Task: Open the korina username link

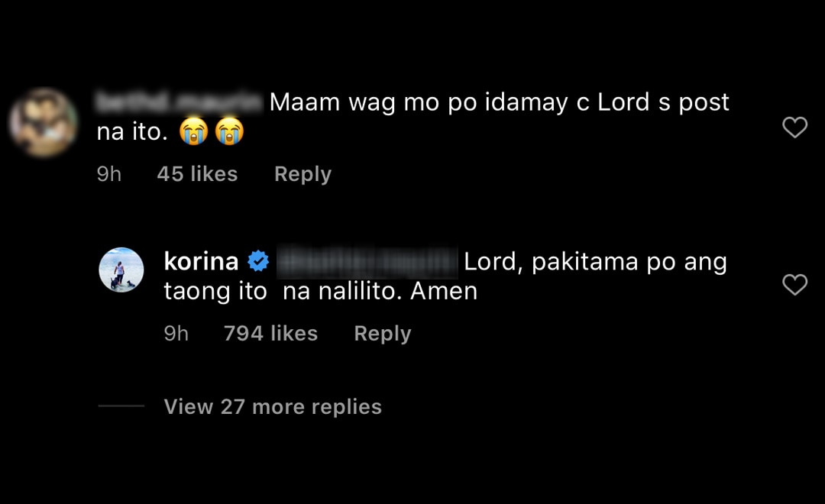Action: point(201,261)
